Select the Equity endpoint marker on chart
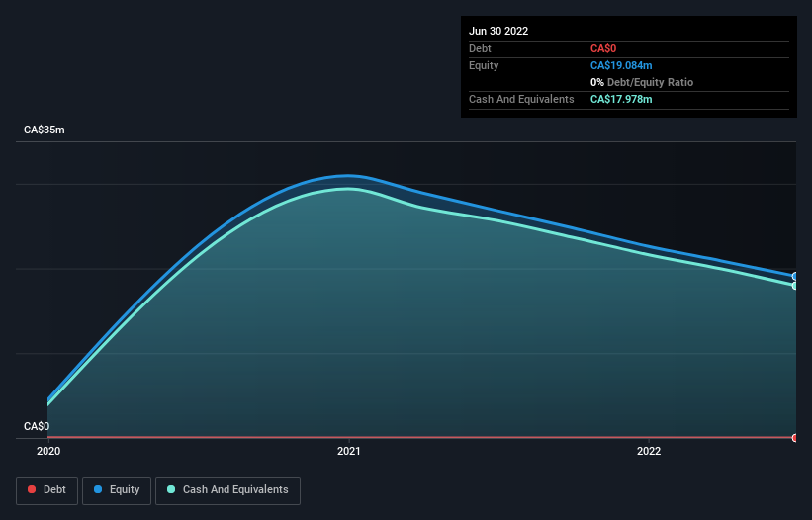Screen dimensions: 812x520 [795, 276]
